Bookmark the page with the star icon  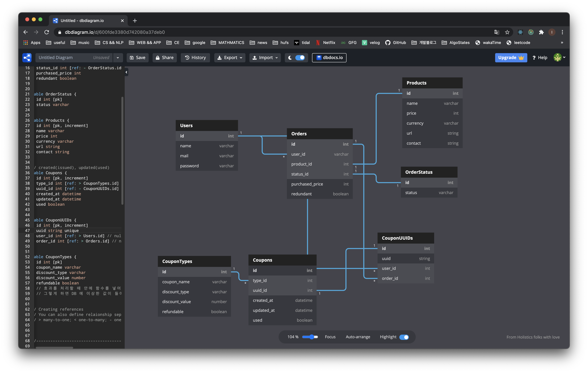pyautogui.click(x=507, y=32)
